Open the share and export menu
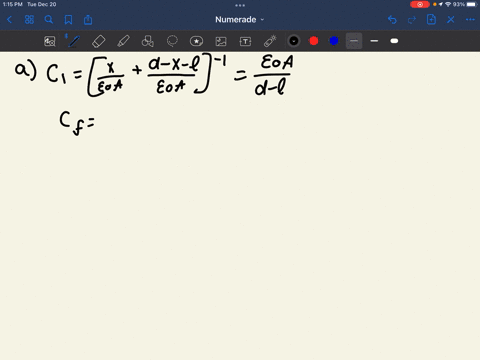Viewport: 480px width, 360px height. (88, 20)
